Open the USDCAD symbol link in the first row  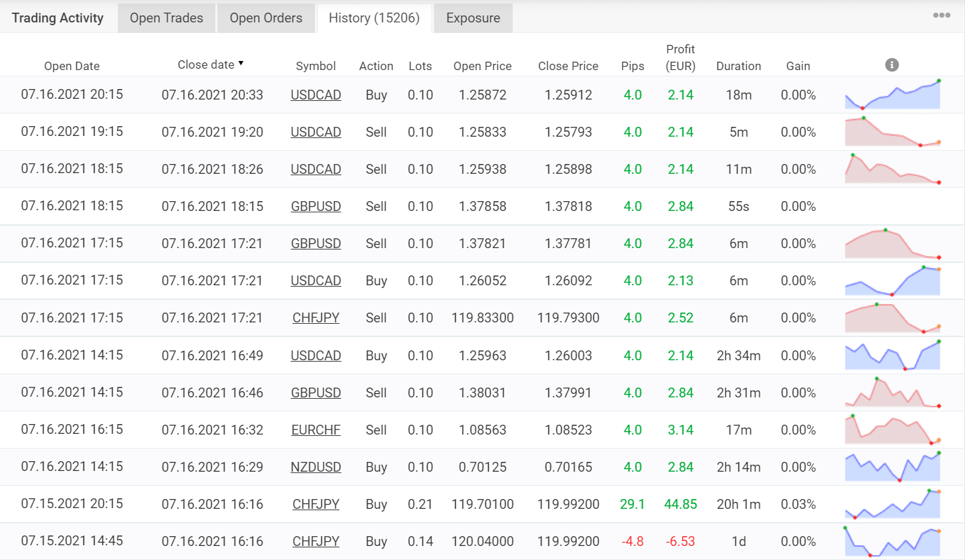316,95
